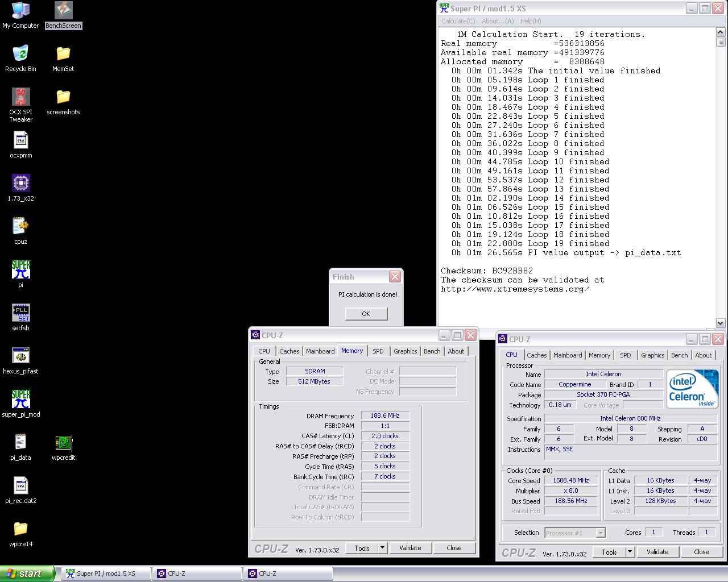The image size is (728, 582).
Task: Select the pi_rec.dat2 file icon
Action: tap(20, 490)
